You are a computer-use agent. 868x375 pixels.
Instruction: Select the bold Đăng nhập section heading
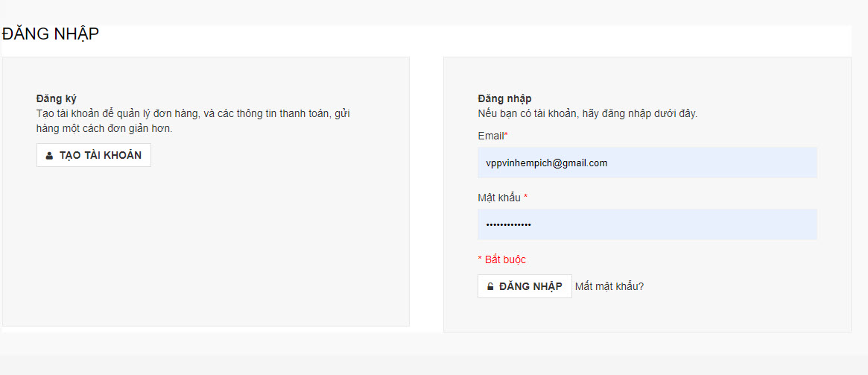pyautogui.click(x=504, y=98)
